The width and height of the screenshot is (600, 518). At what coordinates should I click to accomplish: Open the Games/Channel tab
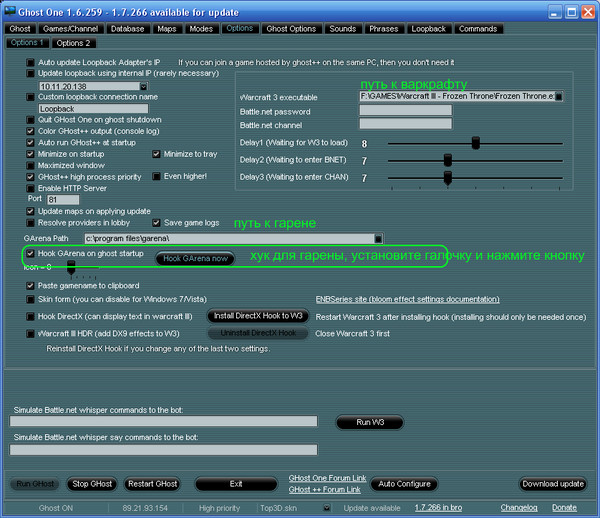pos(71,29)
